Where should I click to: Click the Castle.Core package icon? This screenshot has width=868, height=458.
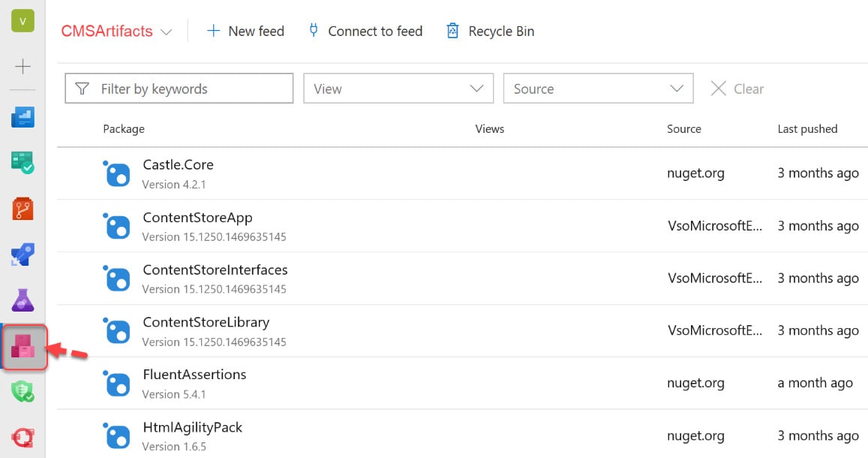[x=116, y=174]
